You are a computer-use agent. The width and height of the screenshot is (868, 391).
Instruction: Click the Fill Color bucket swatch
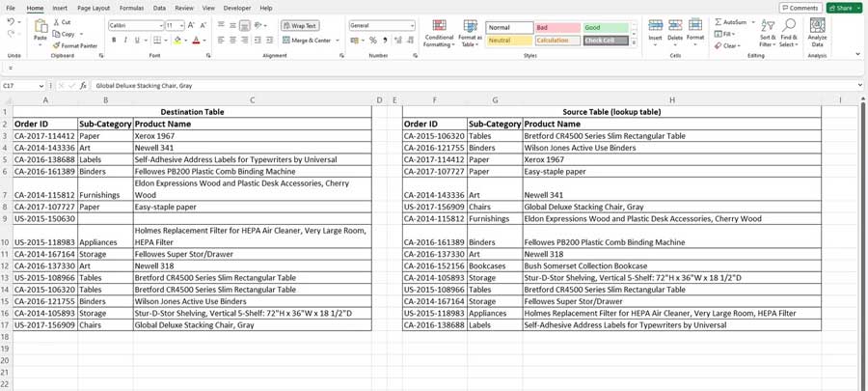177,41
